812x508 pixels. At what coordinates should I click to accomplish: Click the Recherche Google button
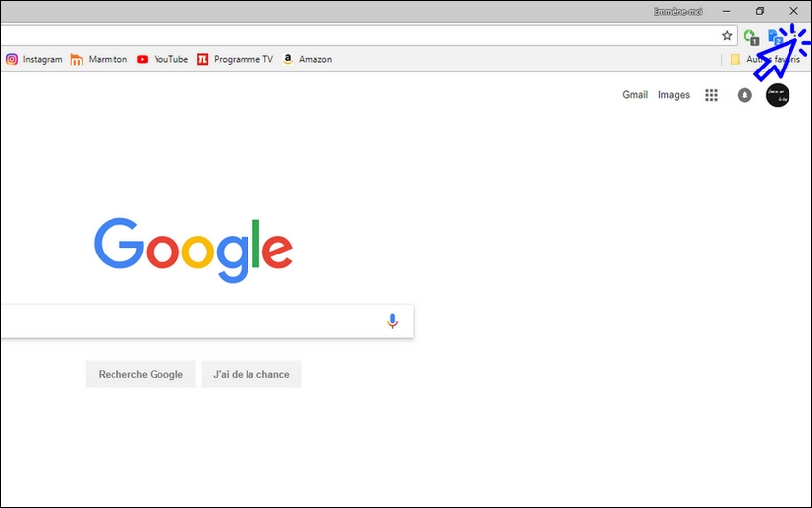[x=140, y=374]
